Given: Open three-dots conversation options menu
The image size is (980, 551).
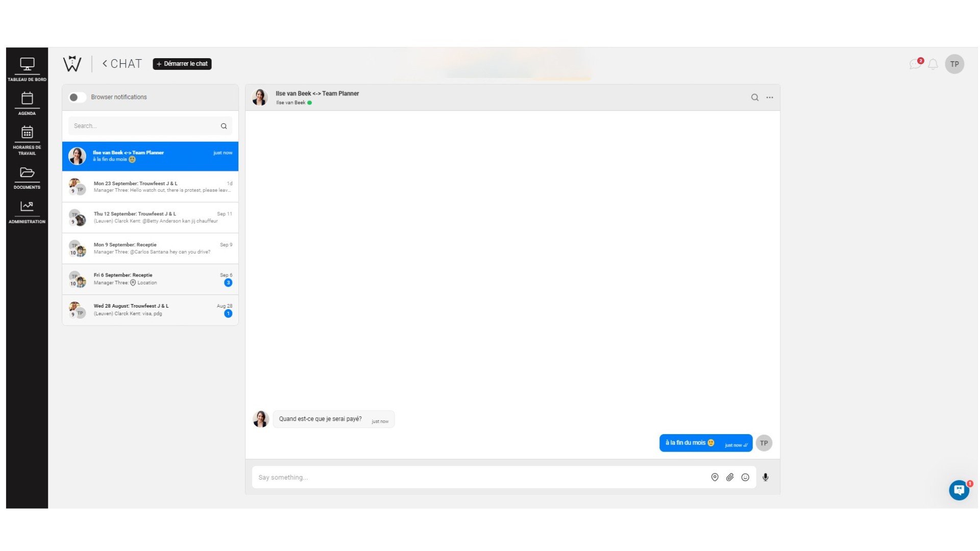Looking at the screenshot, I should click(x=770, y=97).
